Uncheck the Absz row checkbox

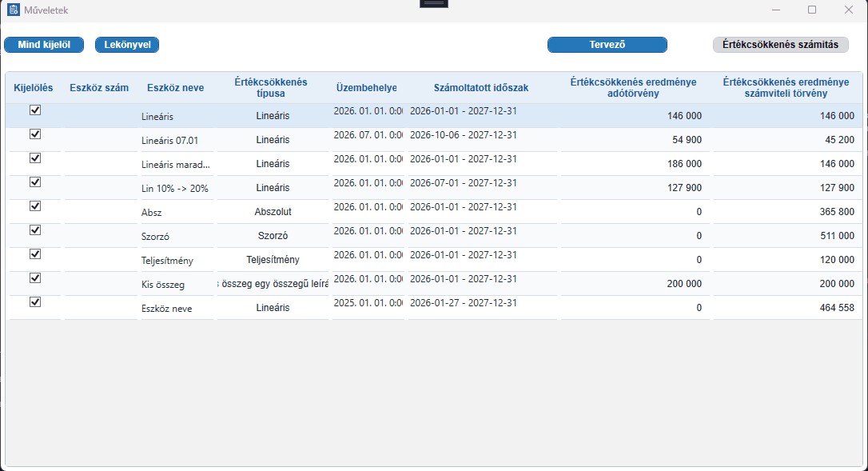35,206
